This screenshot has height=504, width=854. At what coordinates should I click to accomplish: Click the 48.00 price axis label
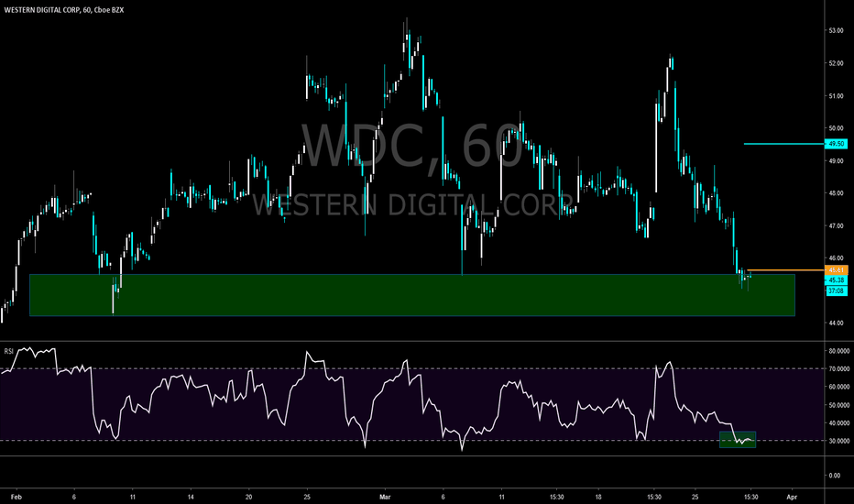[x=836, y=192]
